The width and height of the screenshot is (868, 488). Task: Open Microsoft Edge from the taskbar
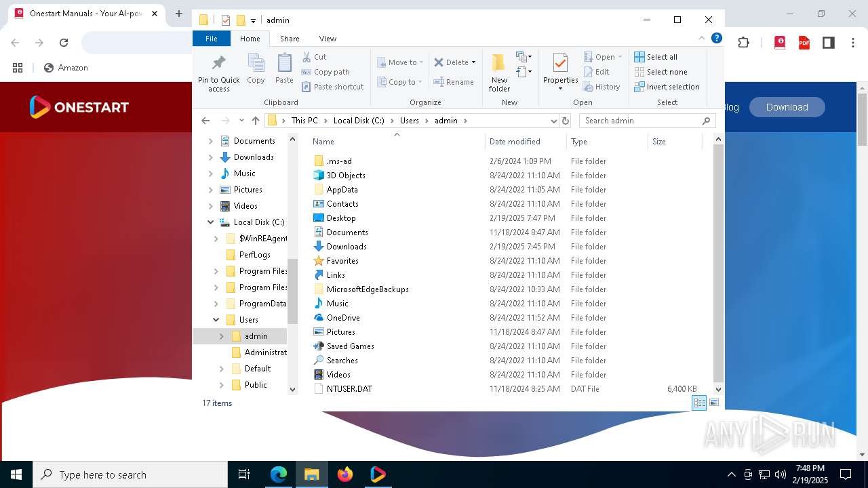click(x=279, y=474)
